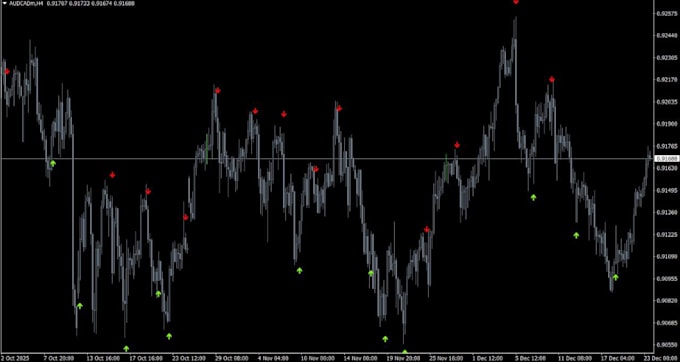Screen dimensions: 680x362
Task: Select the green buy arrow just above 17 Oct 16:00 label
Action: tap(126, 349)
